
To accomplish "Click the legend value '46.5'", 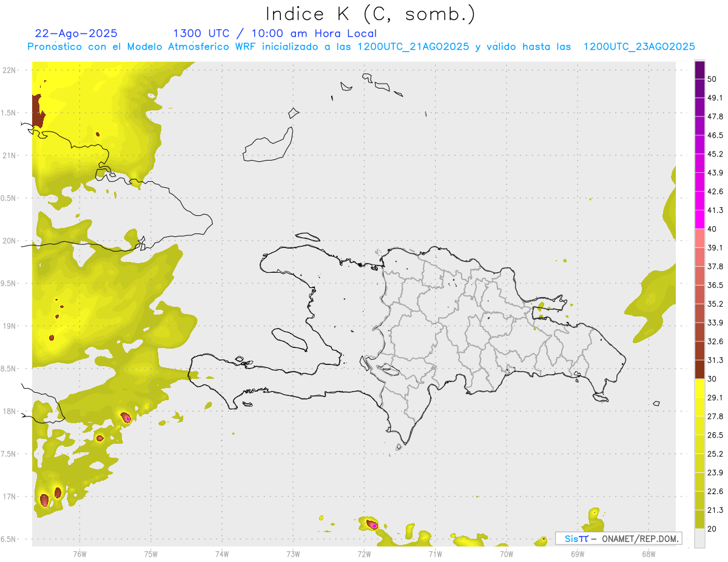I will coord(715,135).
